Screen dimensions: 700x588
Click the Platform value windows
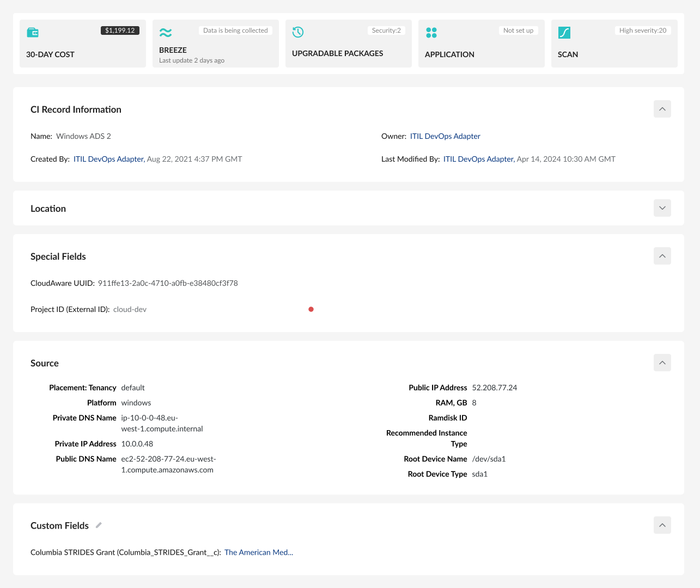136,403
